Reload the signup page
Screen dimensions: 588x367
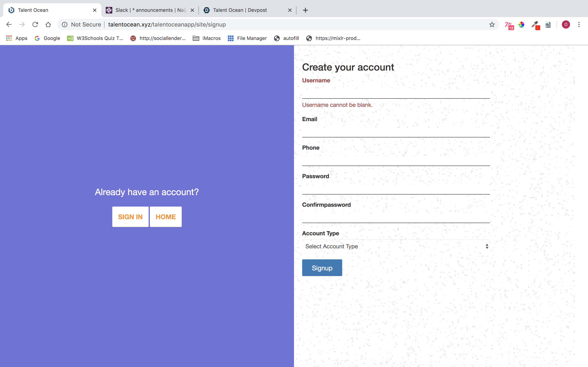(35, 24)
